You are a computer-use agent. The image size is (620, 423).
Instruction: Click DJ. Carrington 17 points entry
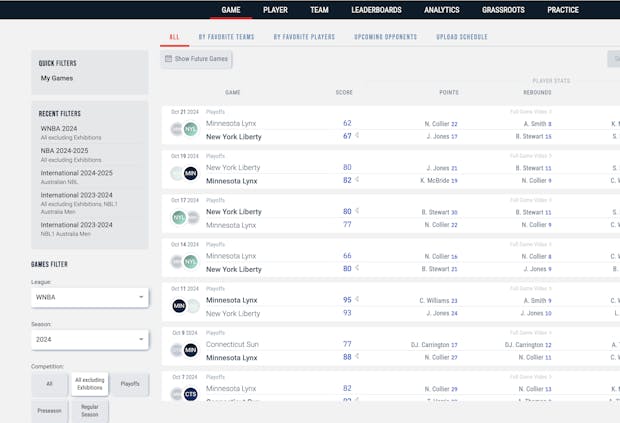pos(434,345)
